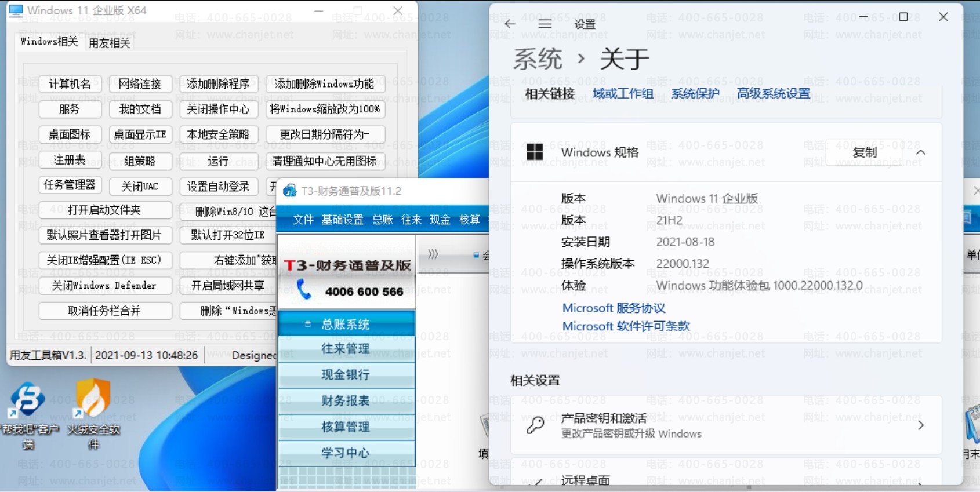Viewport: 980px width, 492px height.
Task: Select 往来管理 in T3 sidebar
Action: (346, 349)
